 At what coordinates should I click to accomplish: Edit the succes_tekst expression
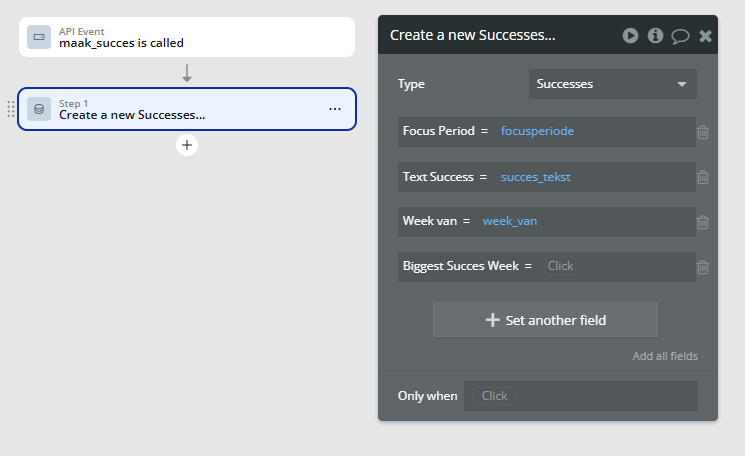[x=535, y=177]
